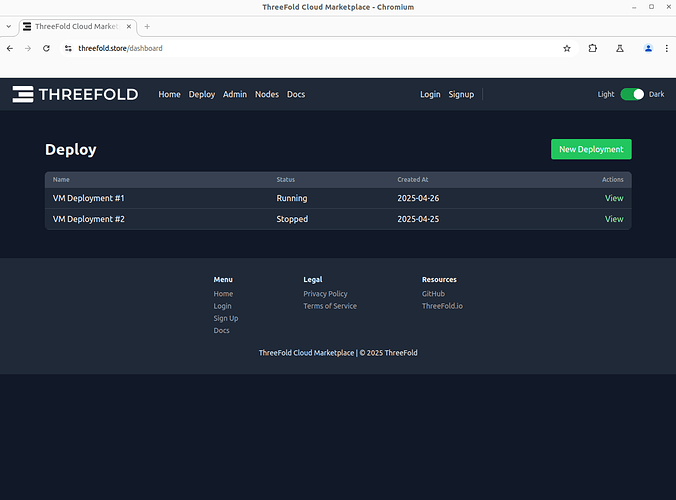Viewport: 676px width, 500px height.
Task: Open Privacy Policy footer link
Action: [325, 294]
